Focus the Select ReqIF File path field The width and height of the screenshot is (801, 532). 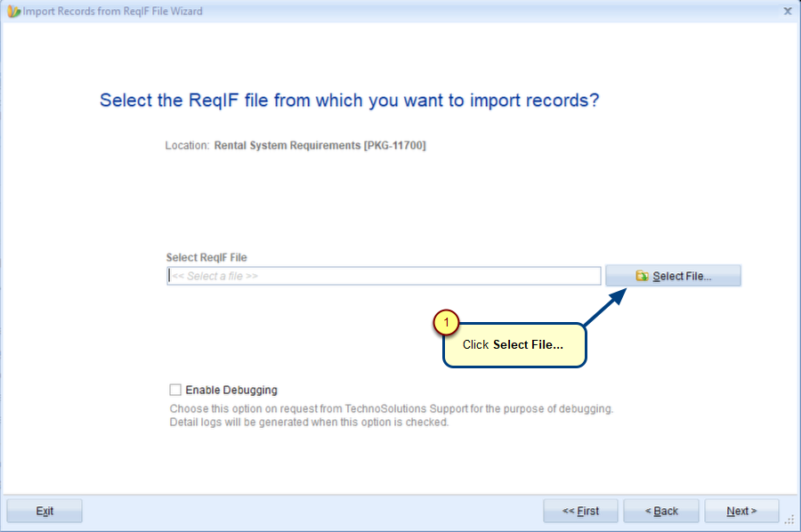point(384,276)
